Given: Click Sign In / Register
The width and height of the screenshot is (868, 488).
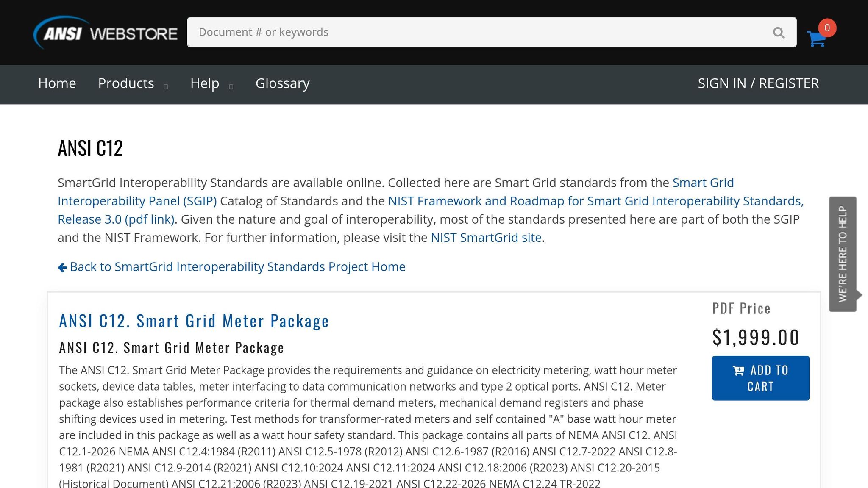Looking at the screenshot, I should tap(758, 83).
